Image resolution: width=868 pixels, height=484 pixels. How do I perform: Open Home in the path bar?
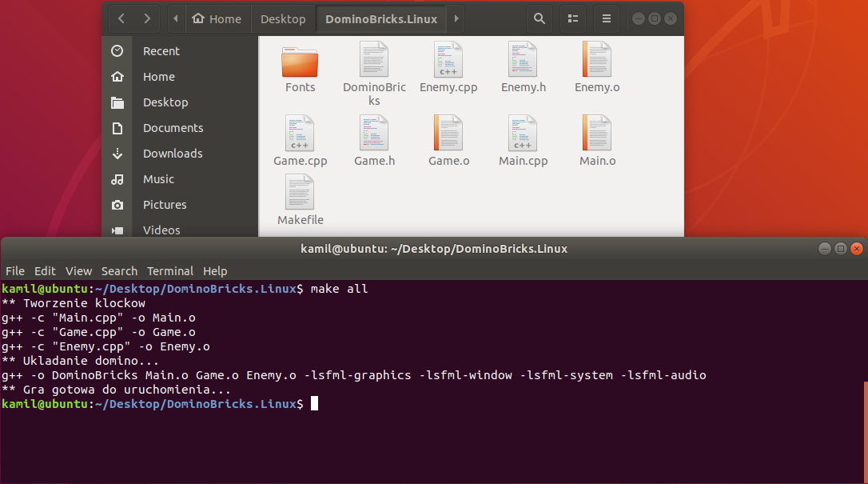(217, 19)
